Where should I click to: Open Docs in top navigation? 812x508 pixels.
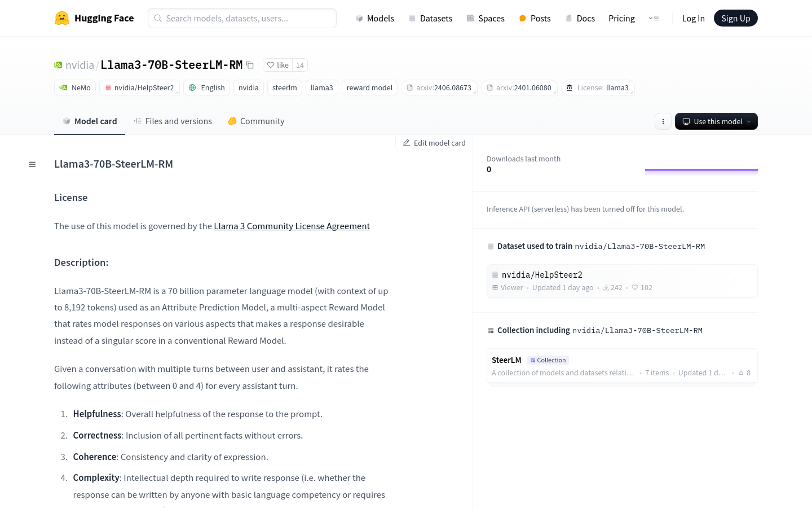pyautogui.click(x=580, y=18)
